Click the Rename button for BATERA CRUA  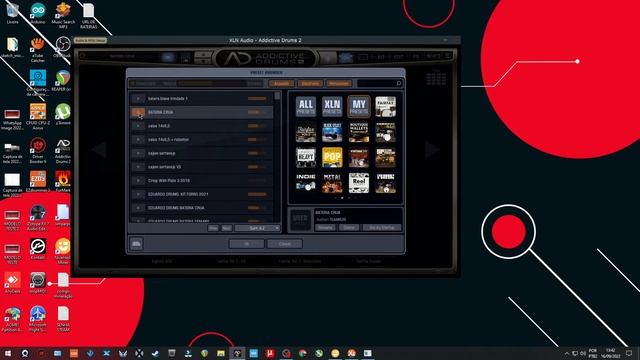(325, 227)
